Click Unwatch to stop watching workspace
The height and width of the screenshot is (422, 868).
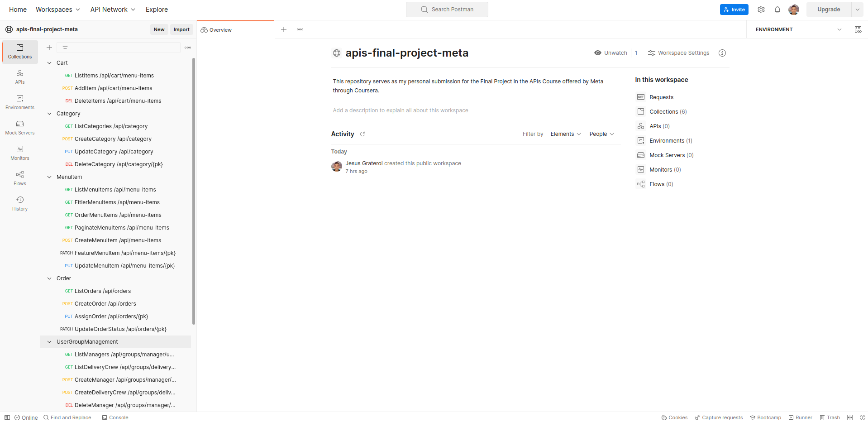coord(610,53)
